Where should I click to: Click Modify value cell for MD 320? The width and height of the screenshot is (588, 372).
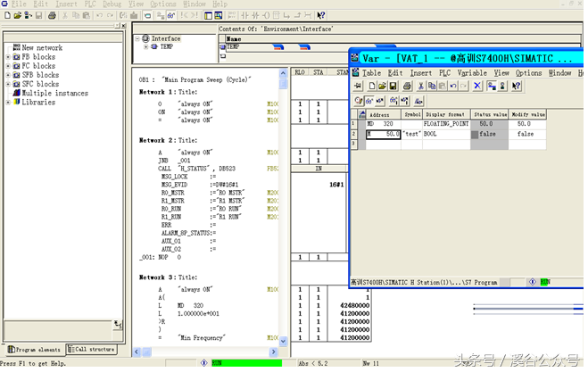[x=526, y=124]
